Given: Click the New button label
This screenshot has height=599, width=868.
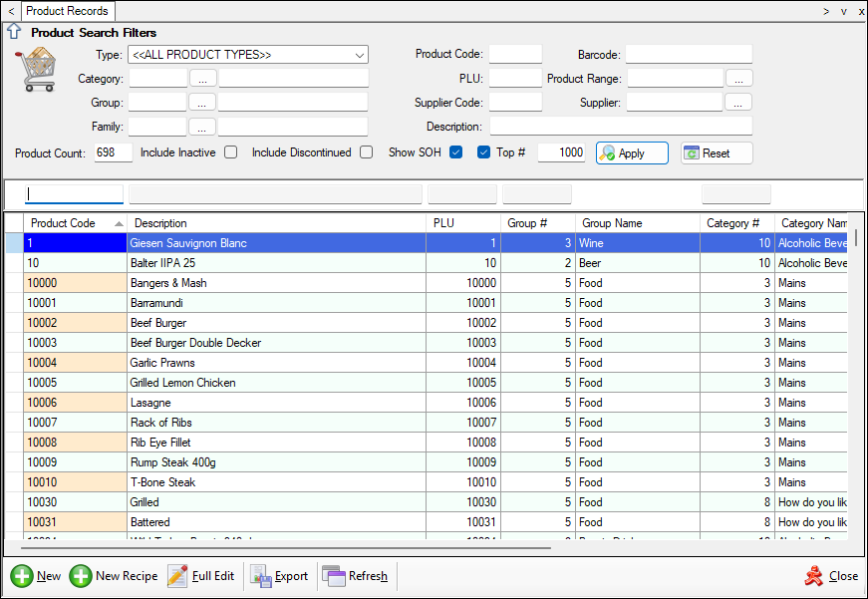Looking at the screenshot, I should coord(49,576).
